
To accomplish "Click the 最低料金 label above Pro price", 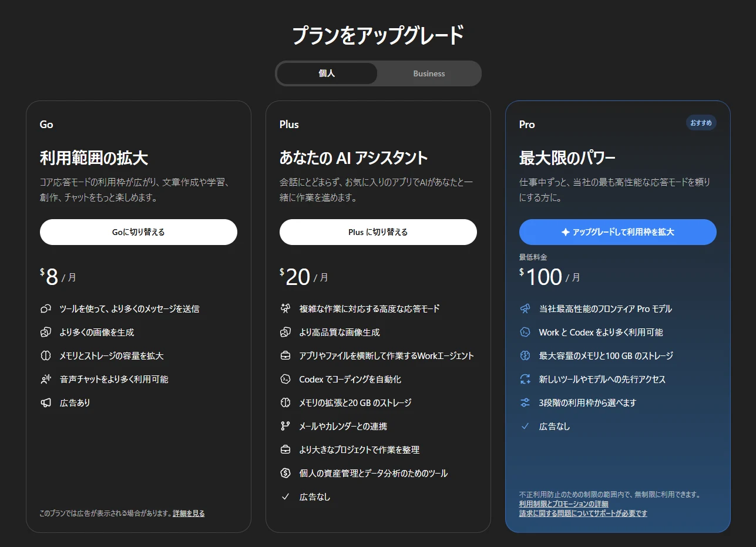I will pos(533,257).
